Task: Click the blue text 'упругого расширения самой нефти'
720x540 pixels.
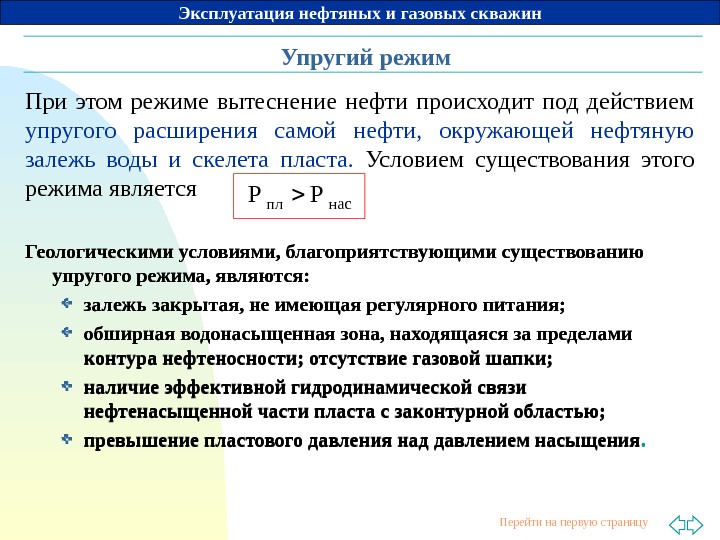Action: click(223, 131)
